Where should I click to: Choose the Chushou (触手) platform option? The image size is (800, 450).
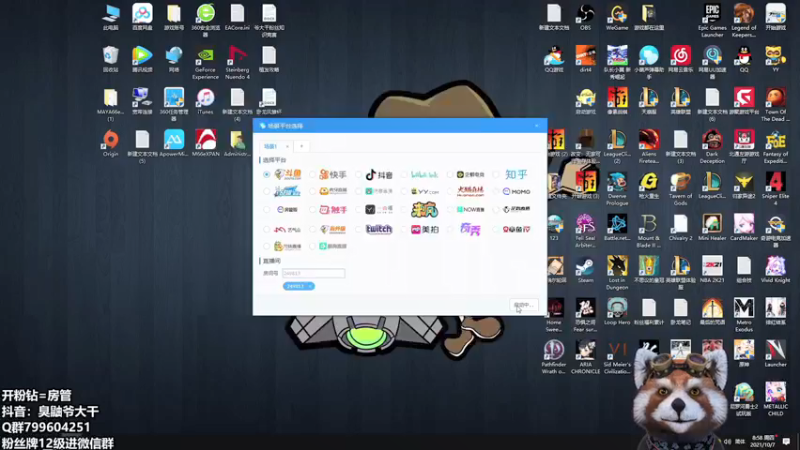312,210
